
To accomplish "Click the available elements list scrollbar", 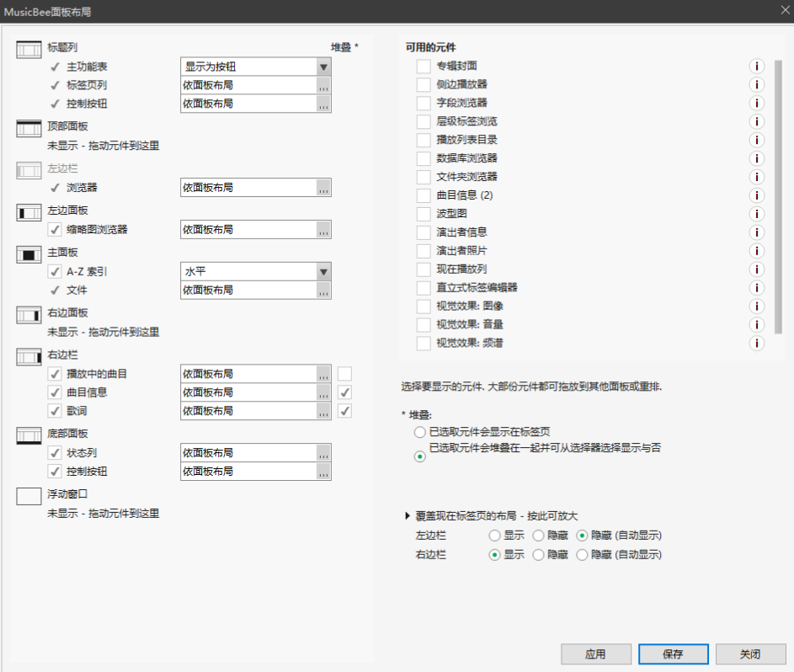I will click(x=778, y=197).
